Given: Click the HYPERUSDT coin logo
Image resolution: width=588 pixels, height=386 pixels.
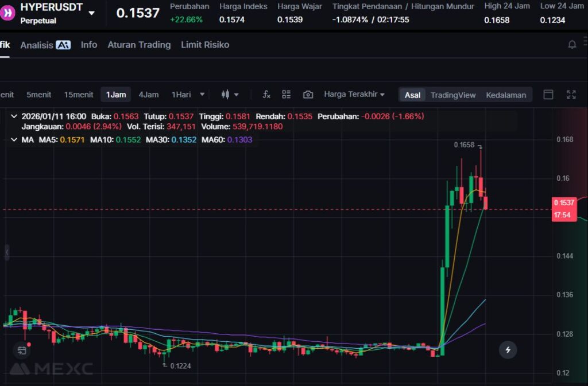Looking at the screenshot, I should click(x=7, y=13).
